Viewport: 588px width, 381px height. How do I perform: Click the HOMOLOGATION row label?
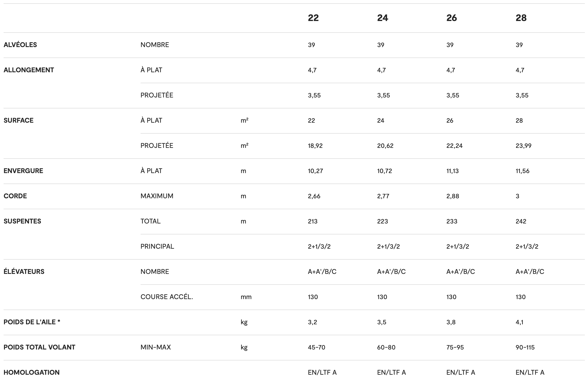click(31, 373)
